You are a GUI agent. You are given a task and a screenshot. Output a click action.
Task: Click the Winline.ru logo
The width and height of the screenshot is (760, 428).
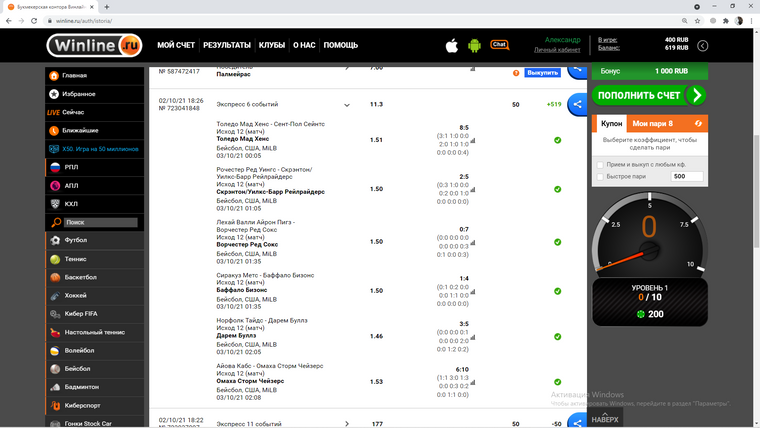click(x=95, y=46)
